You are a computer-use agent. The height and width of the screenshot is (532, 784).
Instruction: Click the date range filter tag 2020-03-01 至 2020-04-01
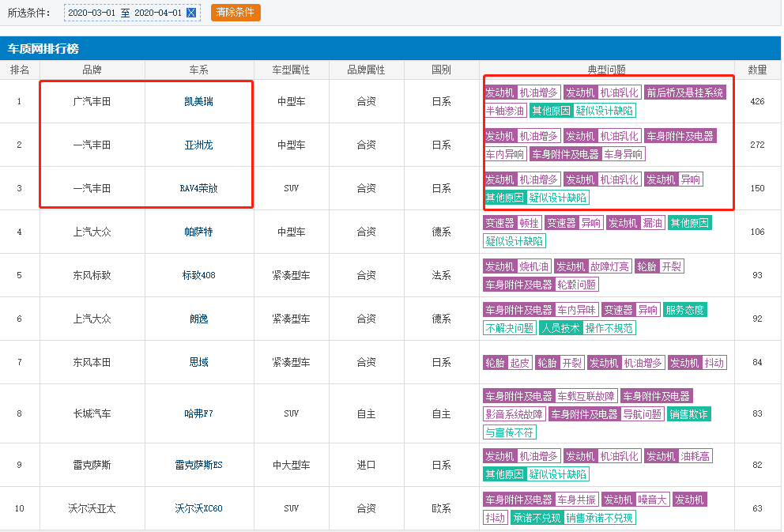coord(132,13)
